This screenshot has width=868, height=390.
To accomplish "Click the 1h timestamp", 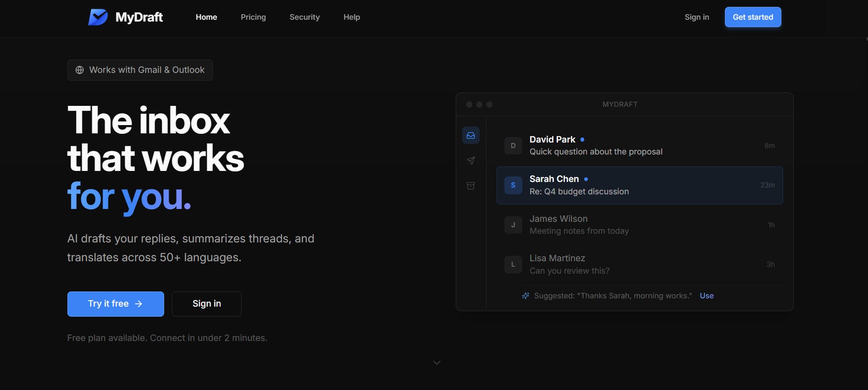I will [771, 225].
